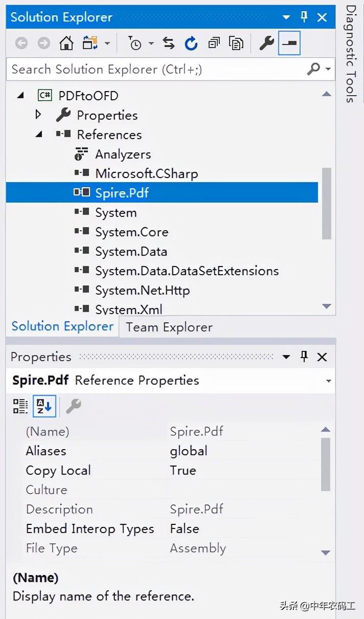This screenshot has height=619, width=364.
Task: Pin the Properties panel (auto hide)
Action: pyautogui.click(x=304, y=357)
